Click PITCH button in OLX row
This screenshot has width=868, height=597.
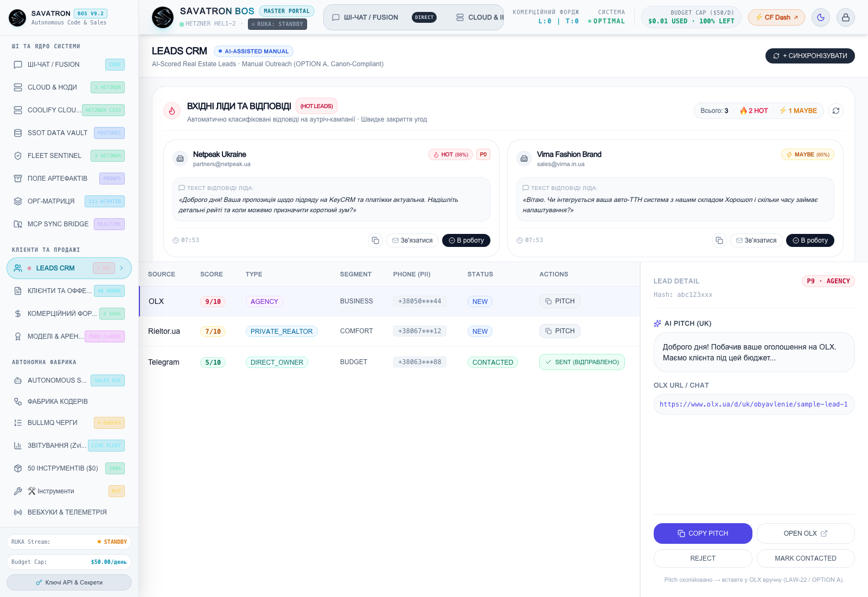[560, 301]
